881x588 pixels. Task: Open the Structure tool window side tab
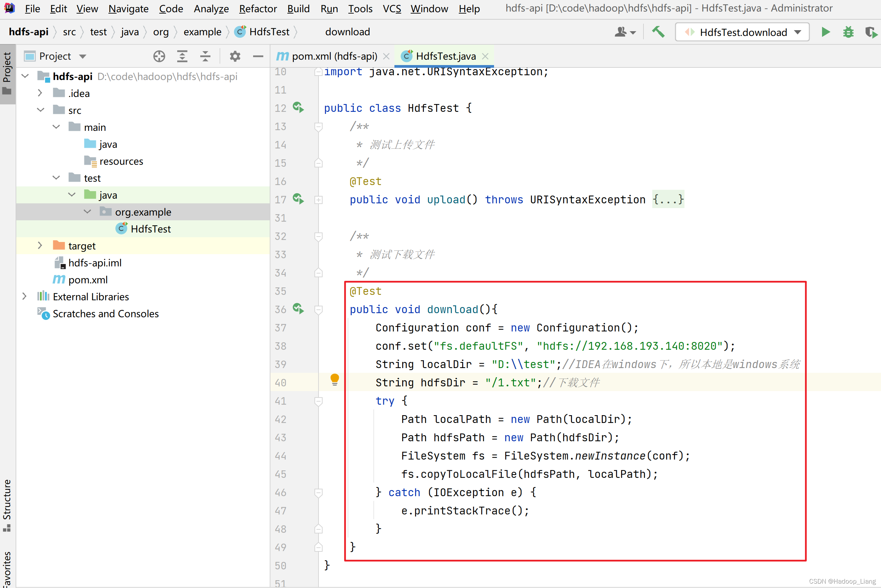pyautogui.click(x=7, y=505)
